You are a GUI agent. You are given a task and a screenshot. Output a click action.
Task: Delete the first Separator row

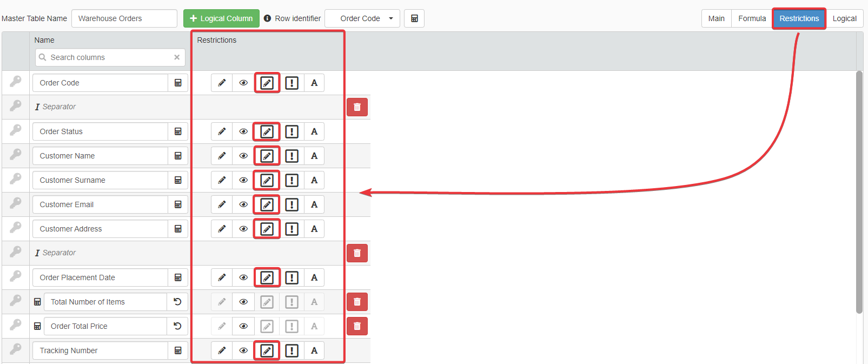(357, 107)
